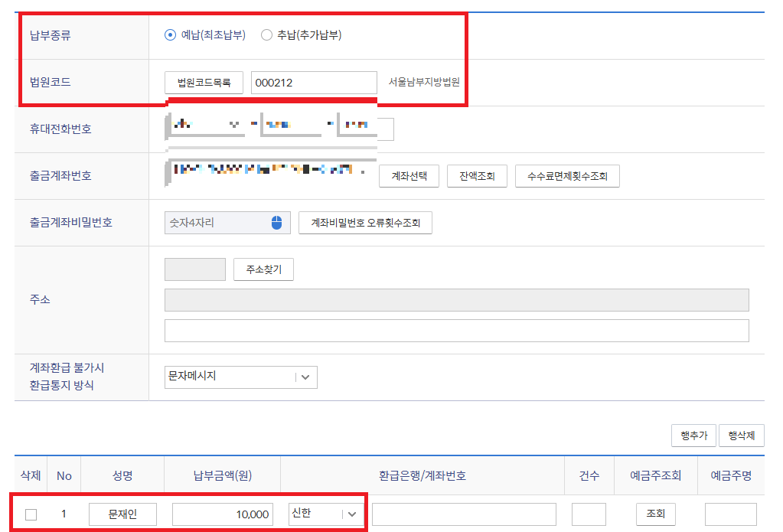Click the 10,000 payment amount field
This screenshot has height=532, width=783.
(223, 514)
